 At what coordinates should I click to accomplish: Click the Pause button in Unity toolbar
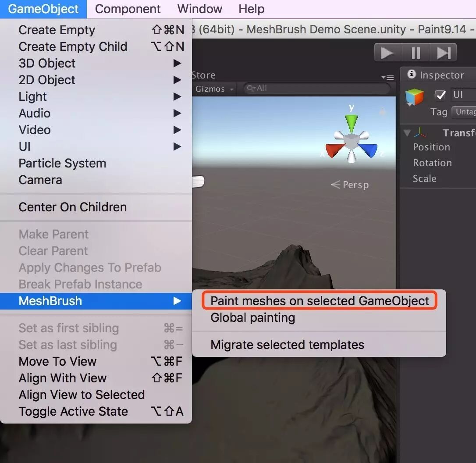coord(415,53)
